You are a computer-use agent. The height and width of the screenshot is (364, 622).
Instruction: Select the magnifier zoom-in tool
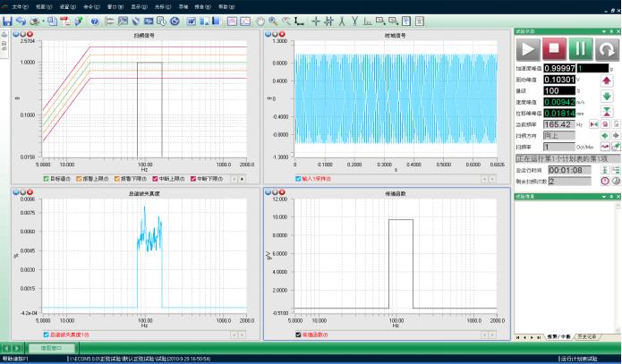273,21
